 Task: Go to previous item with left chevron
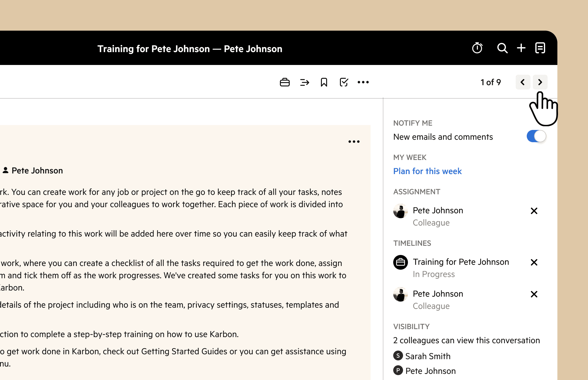pyautogui.click(x=523, y=82)
